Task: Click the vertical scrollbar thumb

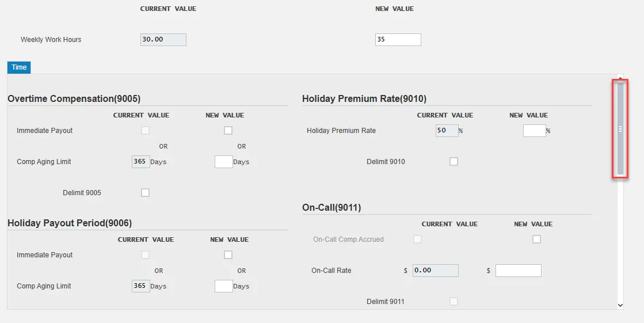Action: [x=620, y=129]
